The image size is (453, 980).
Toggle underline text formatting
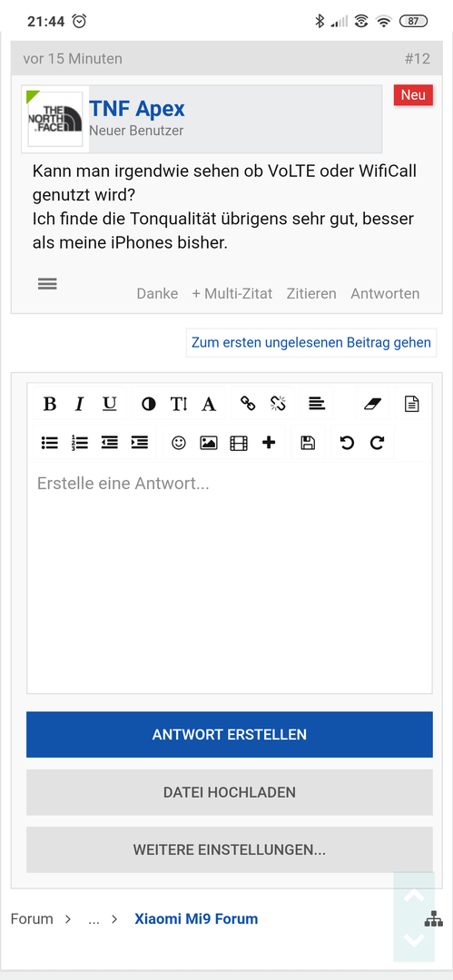[x=110, y=404]
